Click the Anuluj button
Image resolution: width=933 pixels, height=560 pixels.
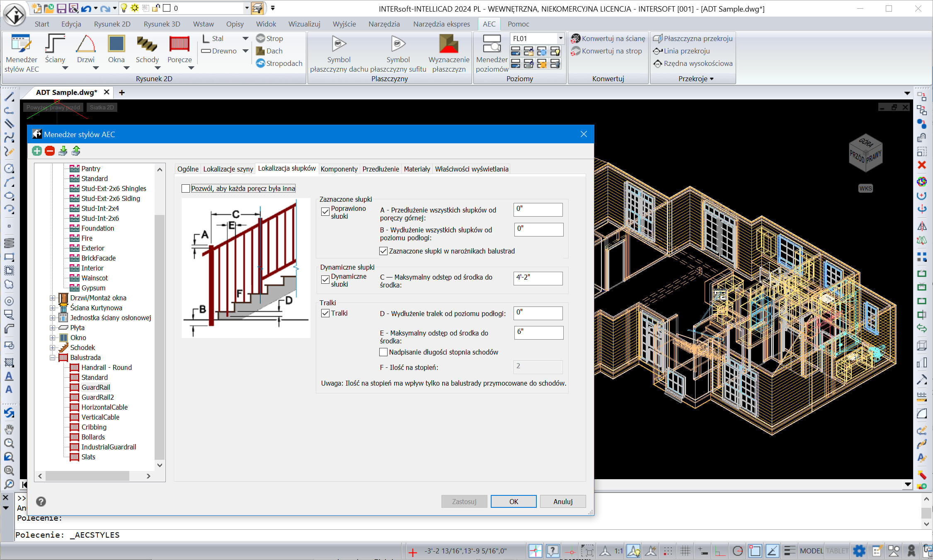pyautogui.click(x=563, y=502)
